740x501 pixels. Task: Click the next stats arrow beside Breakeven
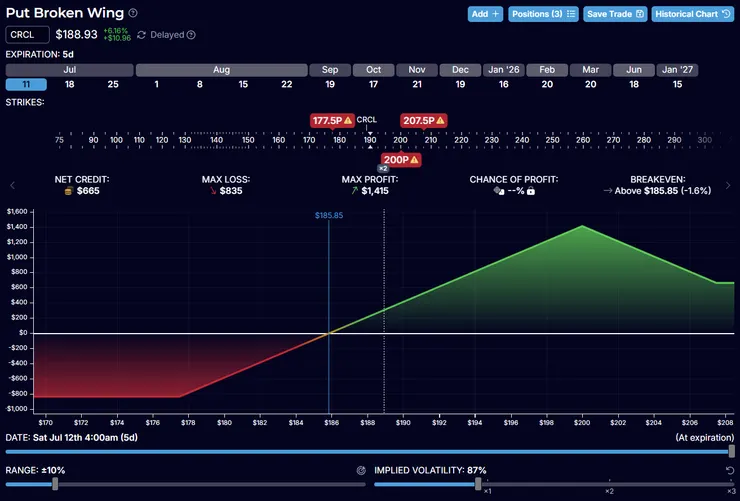click(x=728, y=186)
